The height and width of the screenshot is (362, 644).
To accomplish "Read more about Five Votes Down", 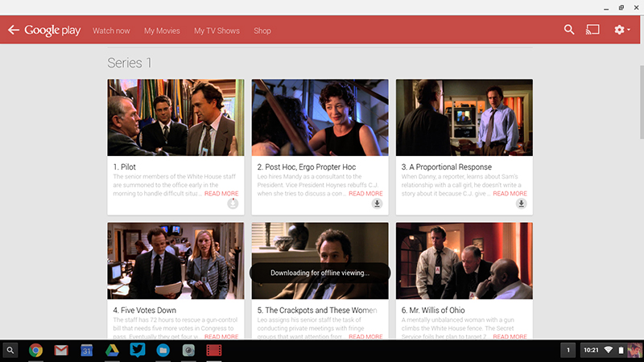I will (221, 336).
